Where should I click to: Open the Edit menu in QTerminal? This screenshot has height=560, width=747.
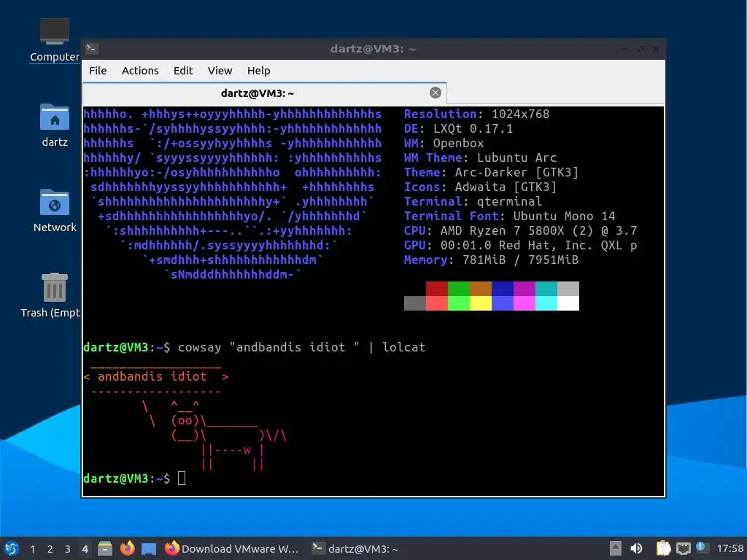pyautogui.click(x=183, y=71)
